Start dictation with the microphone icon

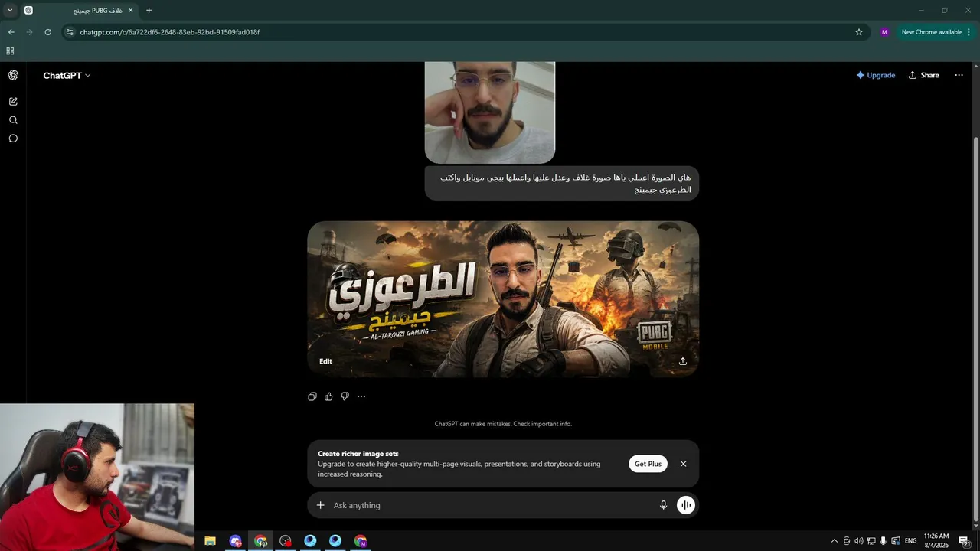coord(664,505)
